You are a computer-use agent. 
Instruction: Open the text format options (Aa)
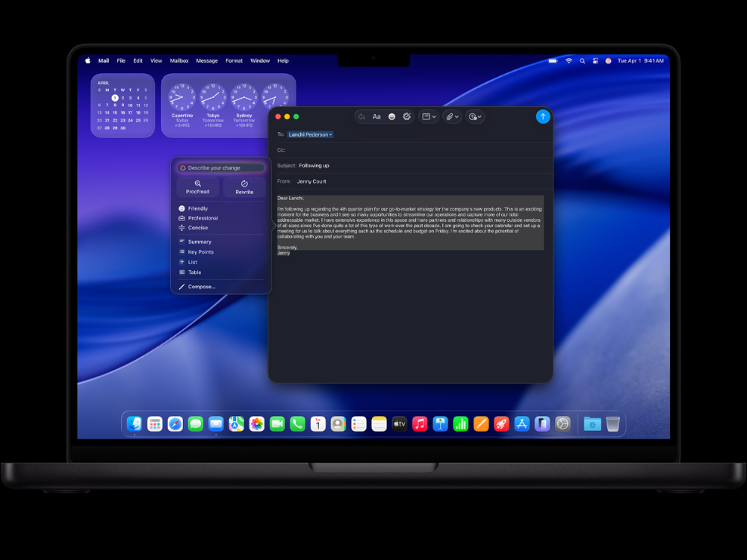coord(376,116)
